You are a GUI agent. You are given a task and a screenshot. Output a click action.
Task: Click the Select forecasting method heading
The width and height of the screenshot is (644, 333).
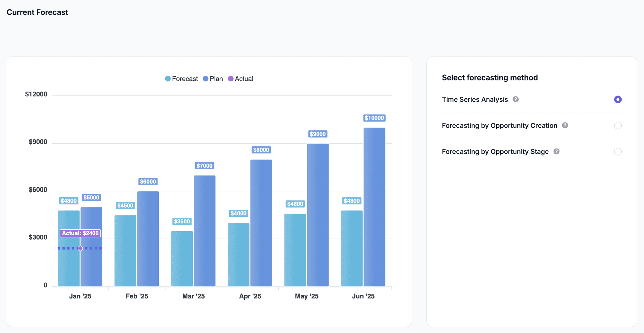click(x=490, y=77)
